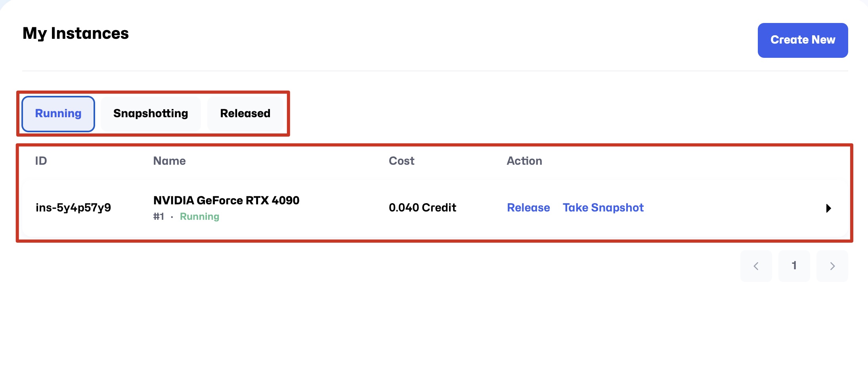This screenshot has height=377, width=868.
Task: Open the Snapshotting tab
Action: [x=151, y=114]
